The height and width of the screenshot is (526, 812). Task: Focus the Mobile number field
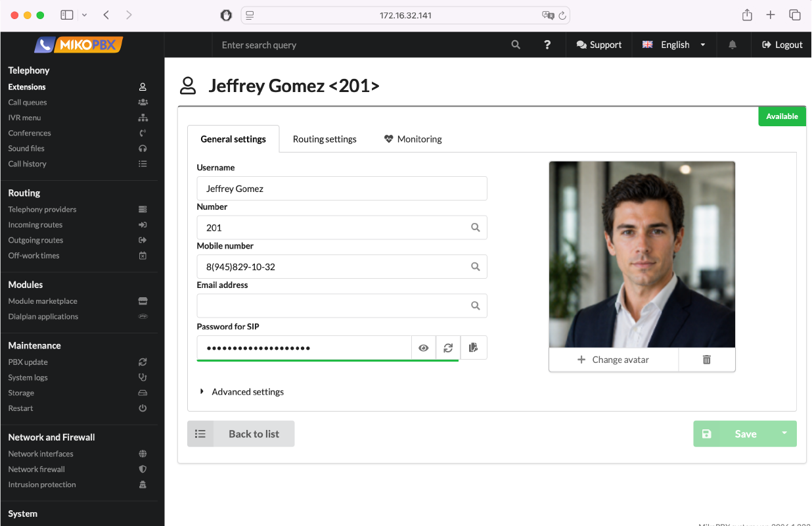coord(342,266)
